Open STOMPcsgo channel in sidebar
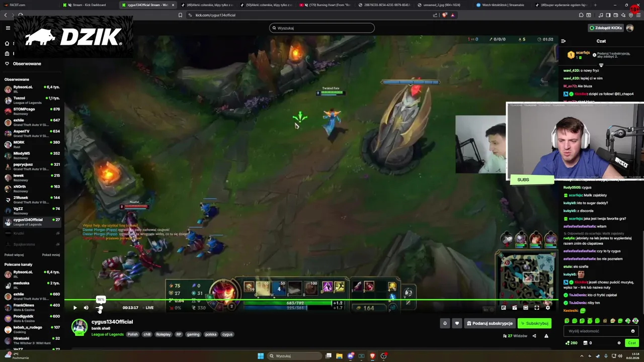This screenshot has width=644, height=362. click(32, 111)
